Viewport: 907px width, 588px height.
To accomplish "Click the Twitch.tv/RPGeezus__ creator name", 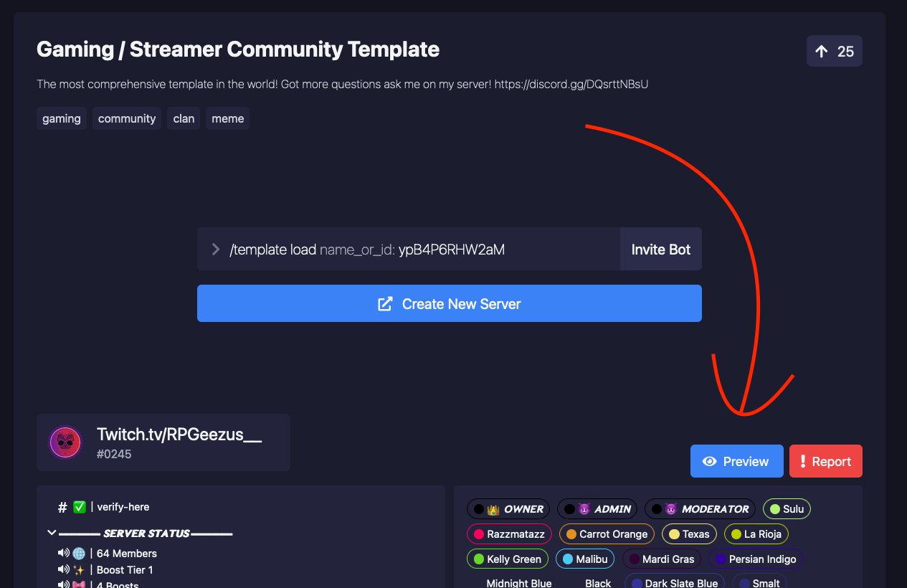I will point(179,434).
